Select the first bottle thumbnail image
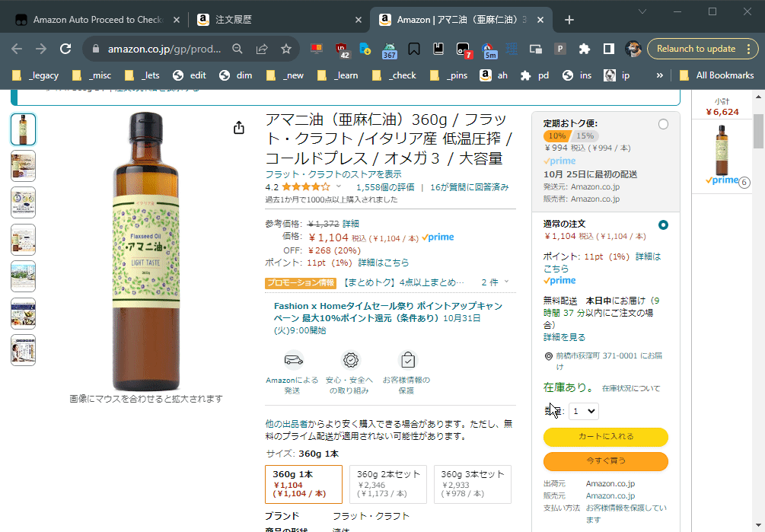The height and width of the screenshot is (532, 765). [23, 129]
